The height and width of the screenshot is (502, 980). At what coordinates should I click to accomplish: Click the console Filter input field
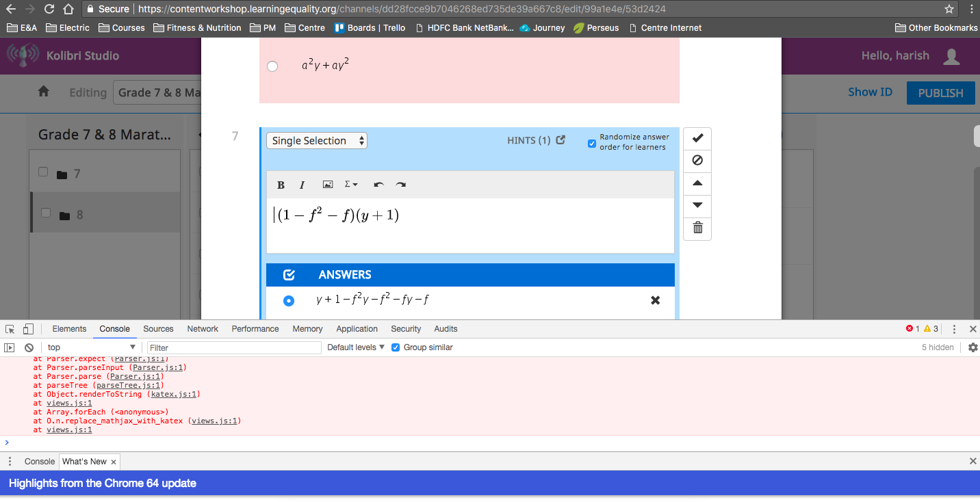coord(233,347)
